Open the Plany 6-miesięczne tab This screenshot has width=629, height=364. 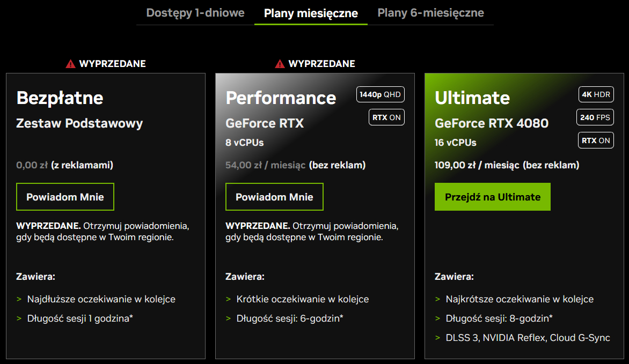point(430,13)
